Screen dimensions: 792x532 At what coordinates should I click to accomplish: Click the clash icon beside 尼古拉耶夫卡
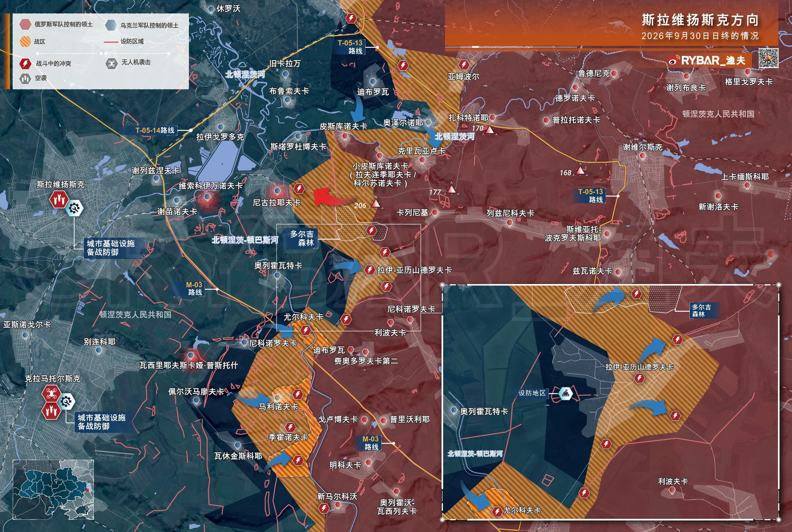pos(299,188)
